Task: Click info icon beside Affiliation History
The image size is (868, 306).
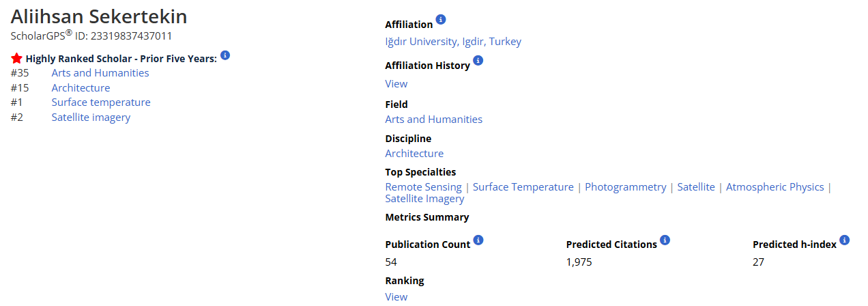Action: (478, 60)
